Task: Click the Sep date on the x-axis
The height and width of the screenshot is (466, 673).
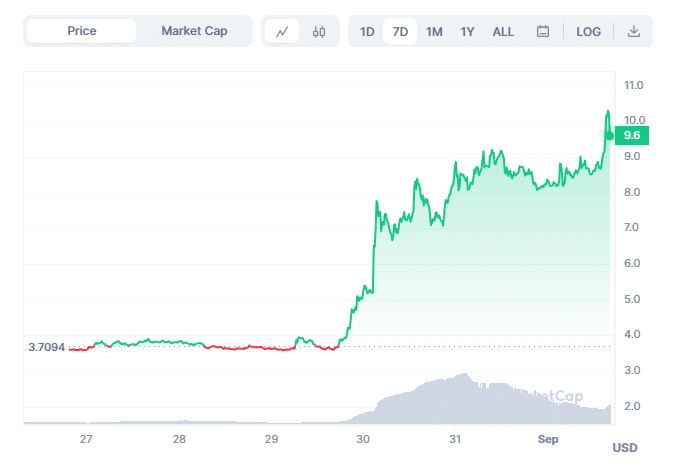Action: 548,439
